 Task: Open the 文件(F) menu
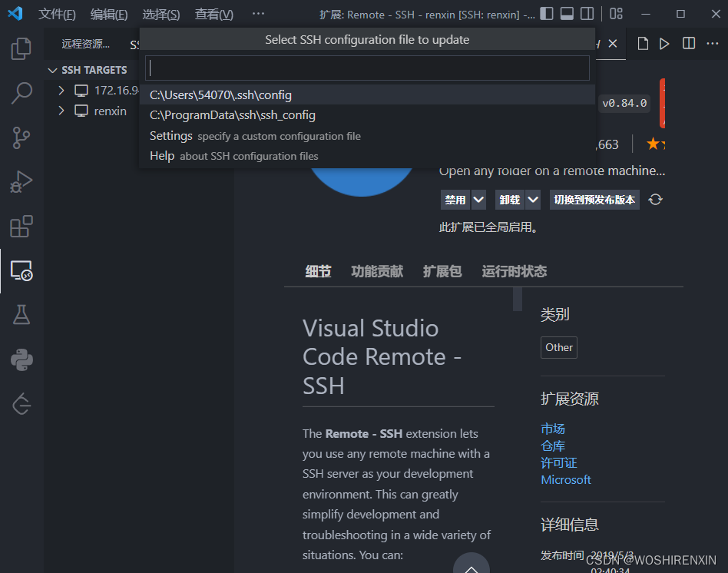tap(57, 15)
